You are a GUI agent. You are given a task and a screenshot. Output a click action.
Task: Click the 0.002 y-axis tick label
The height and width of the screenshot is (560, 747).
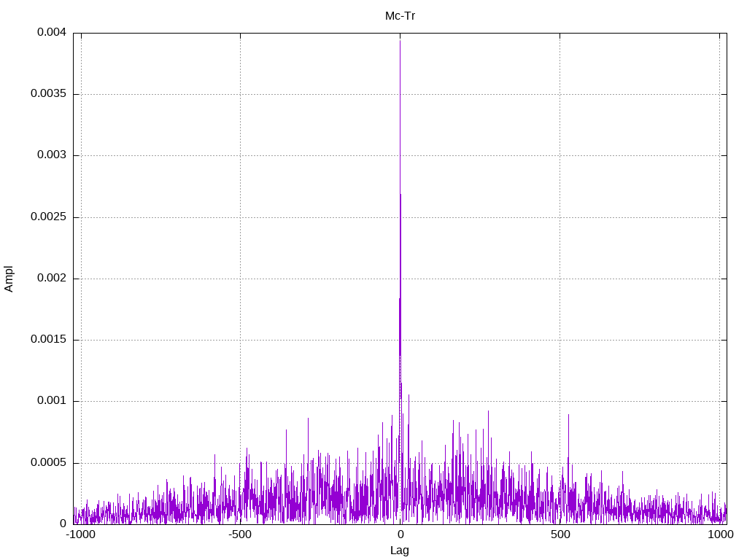tap(52, 279)
